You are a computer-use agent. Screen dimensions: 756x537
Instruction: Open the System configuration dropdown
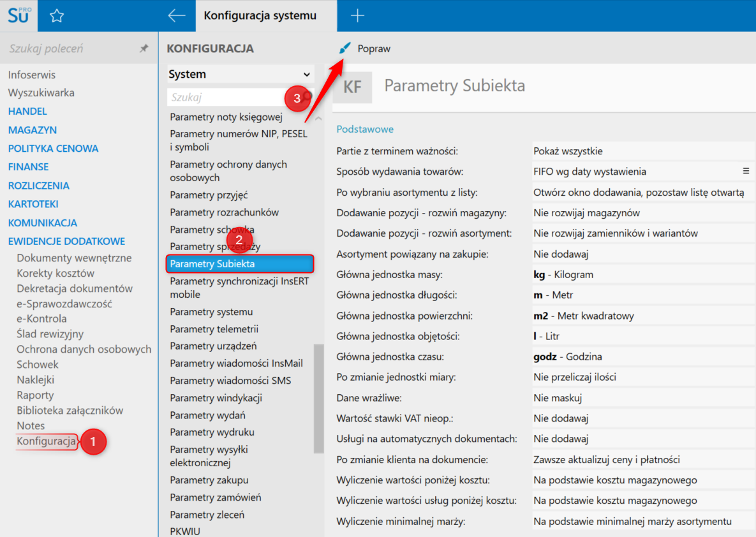240,74
